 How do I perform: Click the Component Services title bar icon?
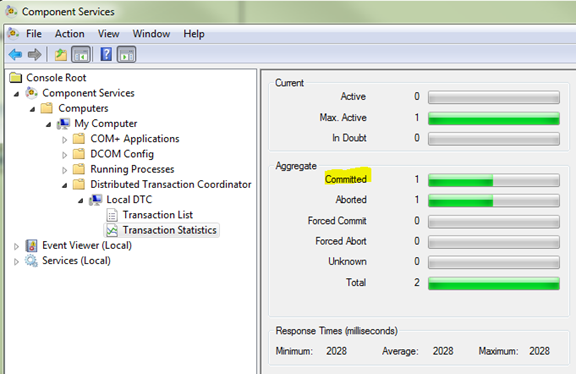11,11
